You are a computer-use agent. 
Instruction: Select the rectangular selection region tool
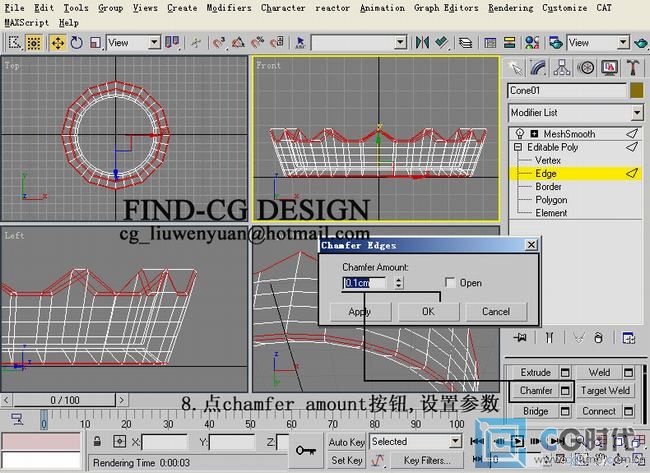click(x=15, y=43)
